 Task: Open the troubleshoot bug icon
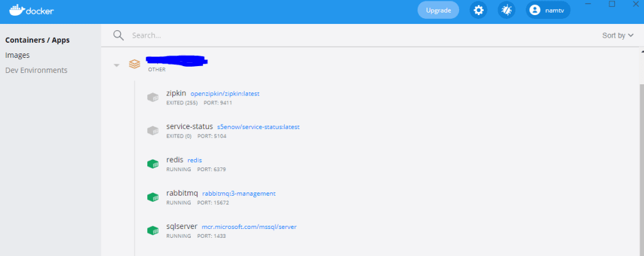tap(506, 10)
